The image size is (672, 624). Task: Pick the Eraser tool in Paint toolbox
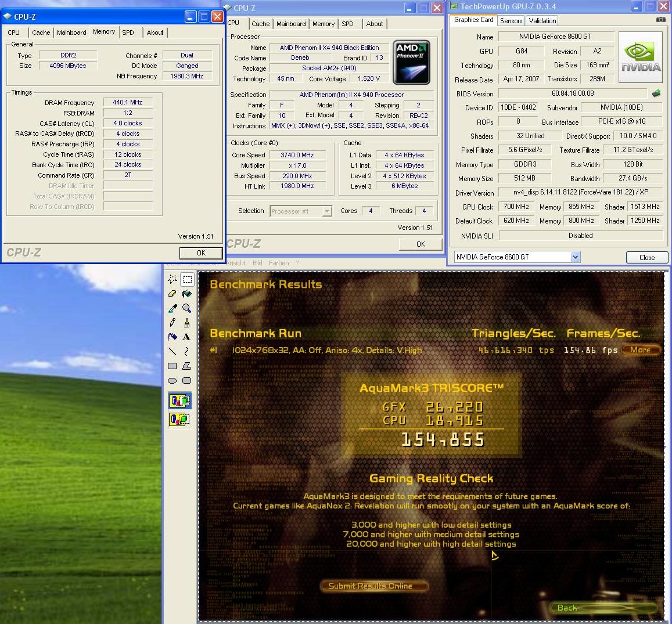pos(173,294)
